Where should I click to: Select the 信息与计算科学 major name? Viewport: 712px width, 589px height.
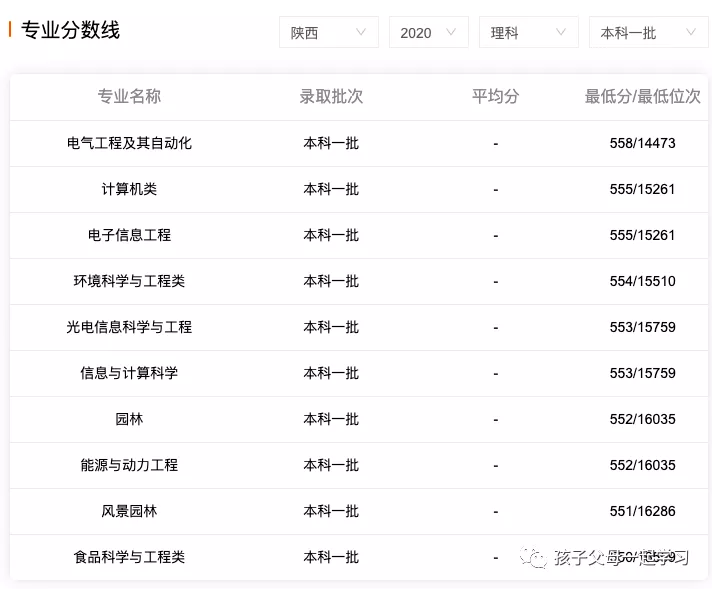click(x=129, y=373)
